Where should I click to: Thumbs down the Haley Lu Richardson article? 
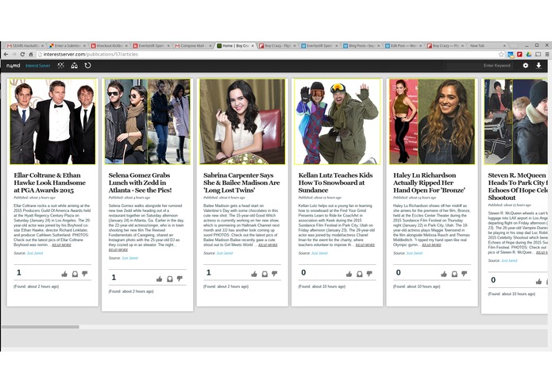(x=465, y=274)
